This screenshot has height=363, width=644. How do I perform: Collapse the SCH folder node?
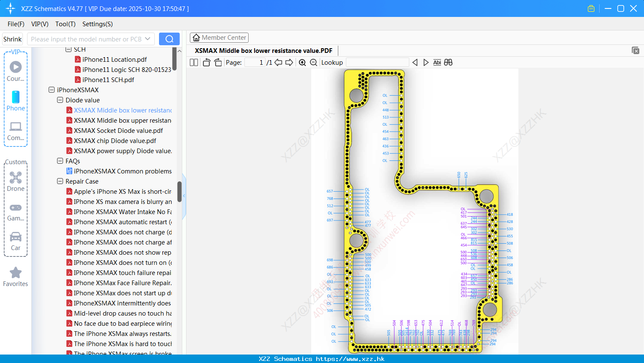69,49
